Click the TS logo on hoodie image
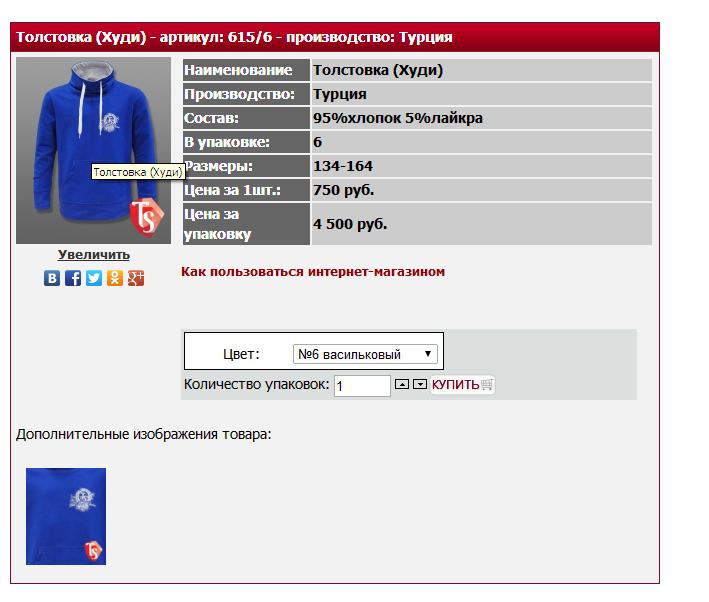The image size is (709, 602). (147, 217)
